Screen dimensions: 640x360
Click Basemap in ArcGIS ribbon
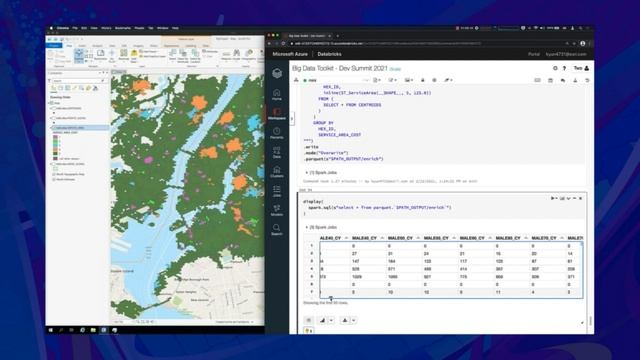click(x=124, y=55)
